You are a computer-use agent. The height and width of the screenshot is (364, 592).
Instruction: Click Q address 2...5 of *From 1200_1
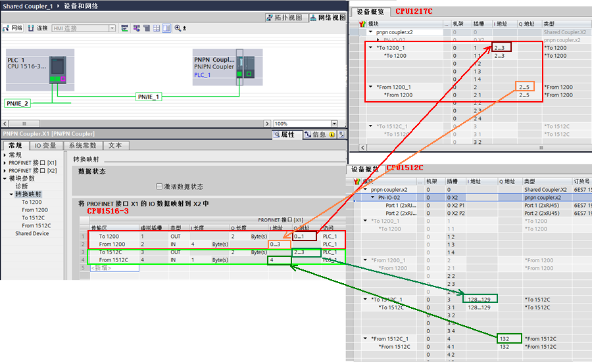pos(524,87)
